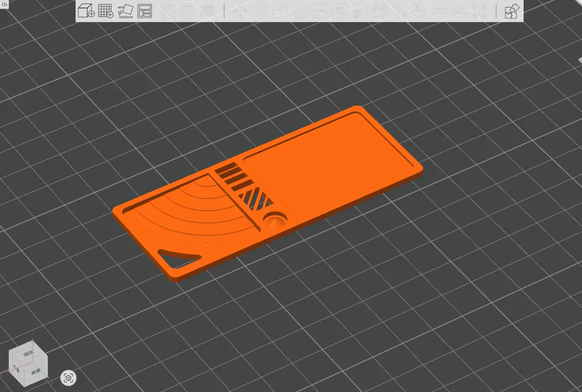Arrange all objects automatically
582x392 pixels.
(x=146, y=12)
